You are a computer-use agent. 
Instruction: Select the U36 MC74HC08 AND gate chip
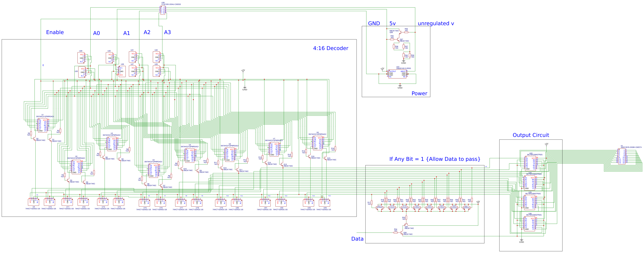(530, 224)
